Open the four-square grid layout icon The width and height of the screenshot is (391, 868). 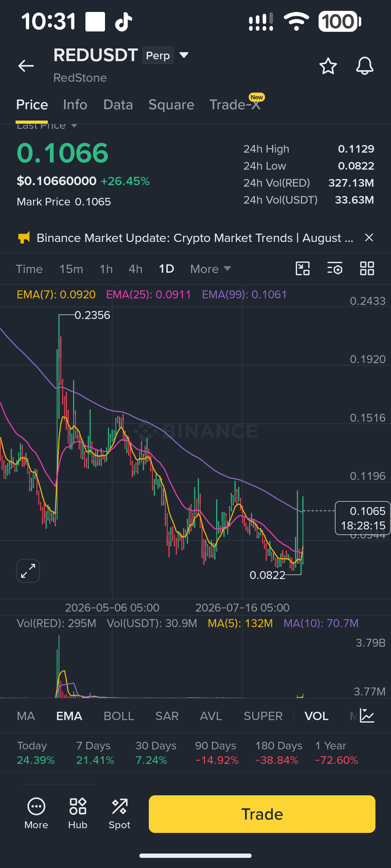click(367, 269)
